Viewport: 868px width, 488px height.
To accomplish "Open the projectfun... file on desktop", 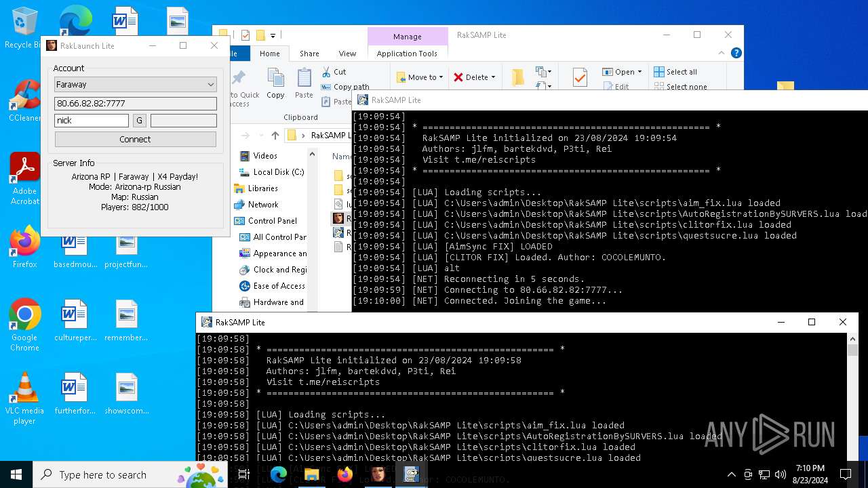I will point(126,251).
